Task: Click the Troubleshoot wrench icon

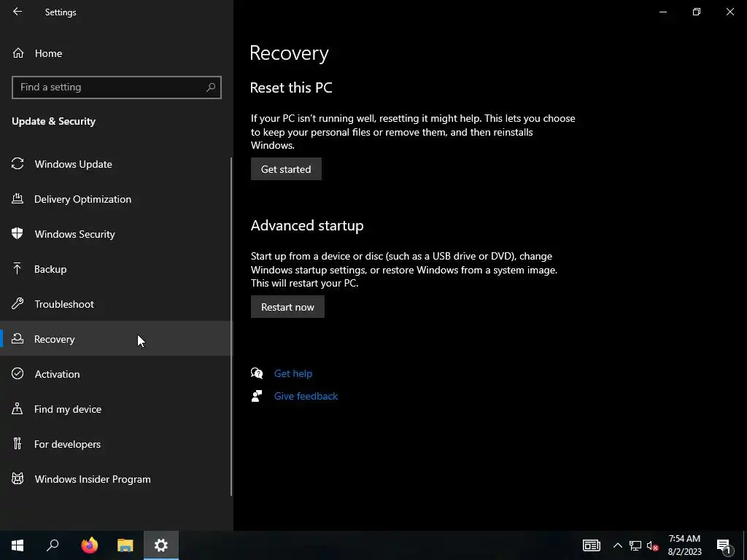Action: pos(18,303)
